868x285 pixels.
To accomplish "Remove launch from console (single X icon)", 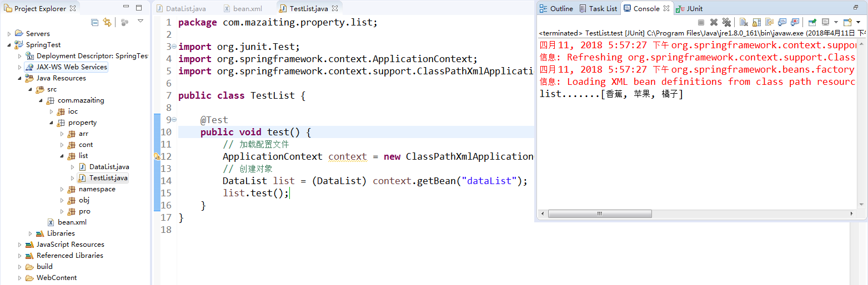I will coord(714,22).
